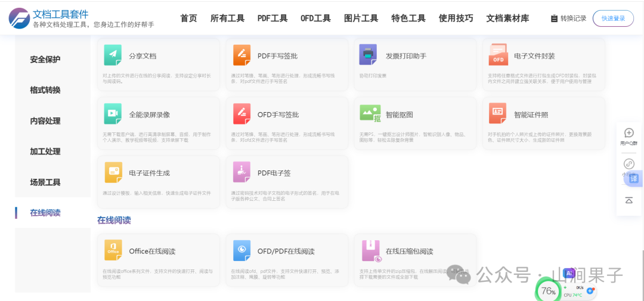Open the 转换记录 link
644x301 pixels.
tap(568, 18)
